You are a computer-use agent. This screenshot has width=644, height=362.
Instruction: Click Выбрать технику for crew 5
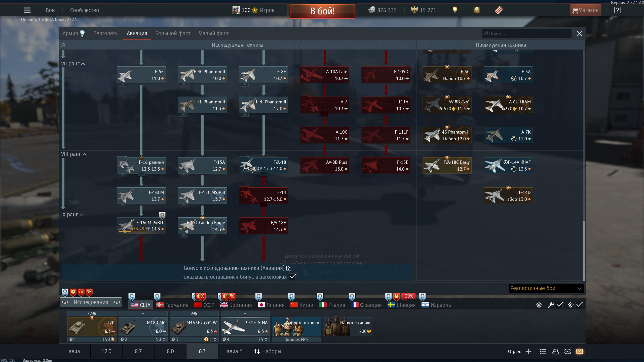tap(296, 327)
